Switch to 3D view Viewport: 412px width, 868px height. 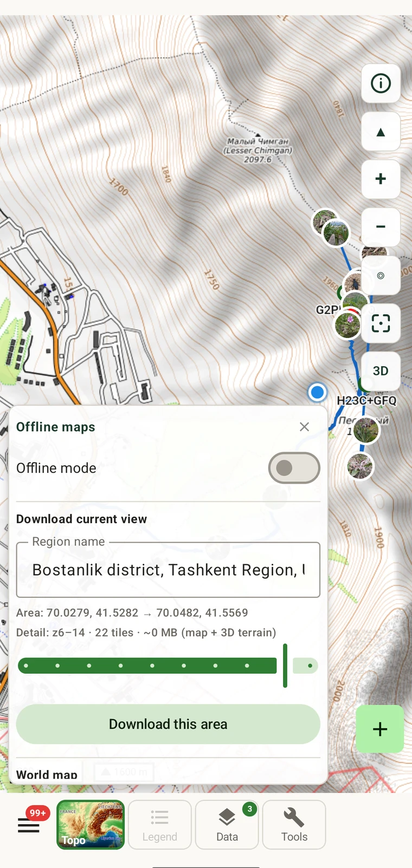[x=381, y=371]
